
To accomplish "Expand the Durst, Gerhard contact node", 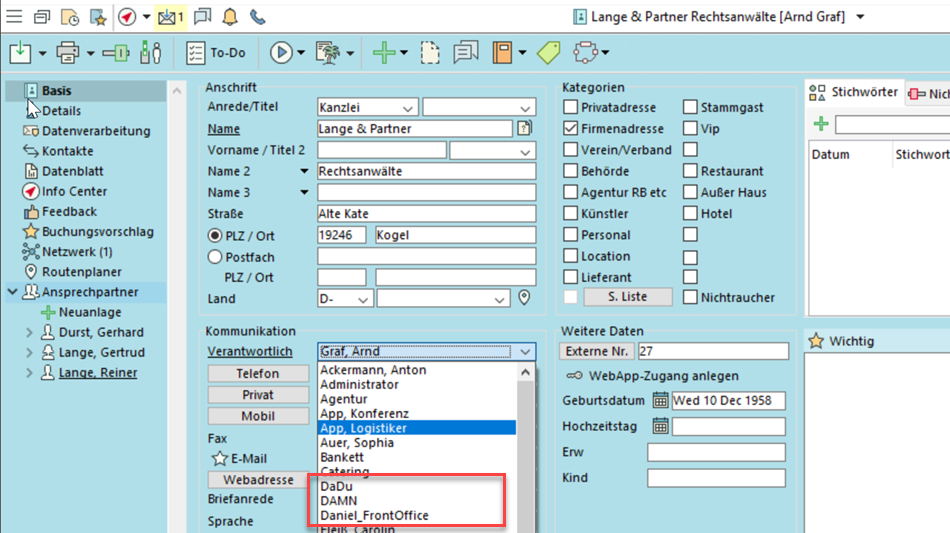I will [x=29, y=332].
